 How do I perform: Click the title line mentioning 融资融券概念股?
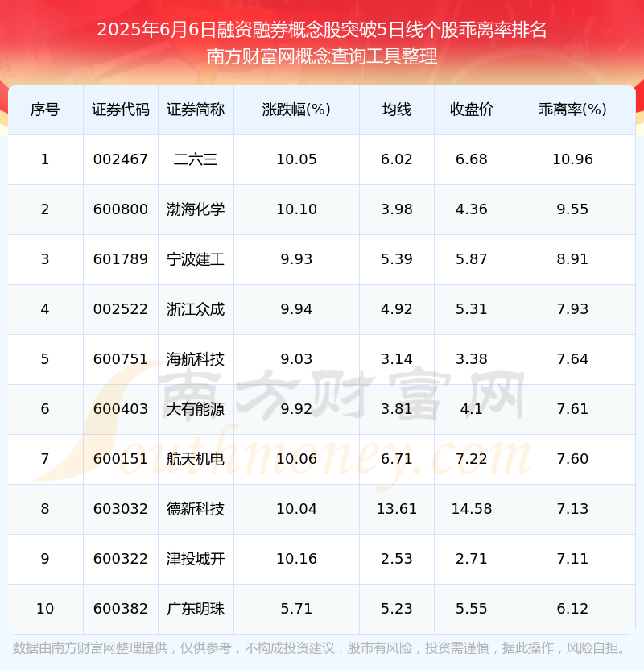pyautogui.click(x=321, y=30)
